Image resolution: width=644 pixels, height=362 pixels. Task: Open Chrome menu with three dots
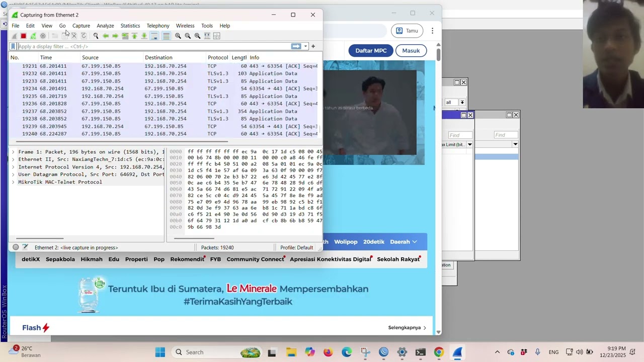coord(432,31)
